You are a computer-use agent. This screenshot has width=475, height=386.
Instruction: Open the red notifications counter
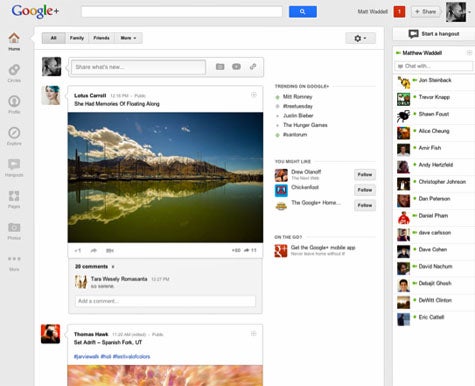click(x=399, y=12)
